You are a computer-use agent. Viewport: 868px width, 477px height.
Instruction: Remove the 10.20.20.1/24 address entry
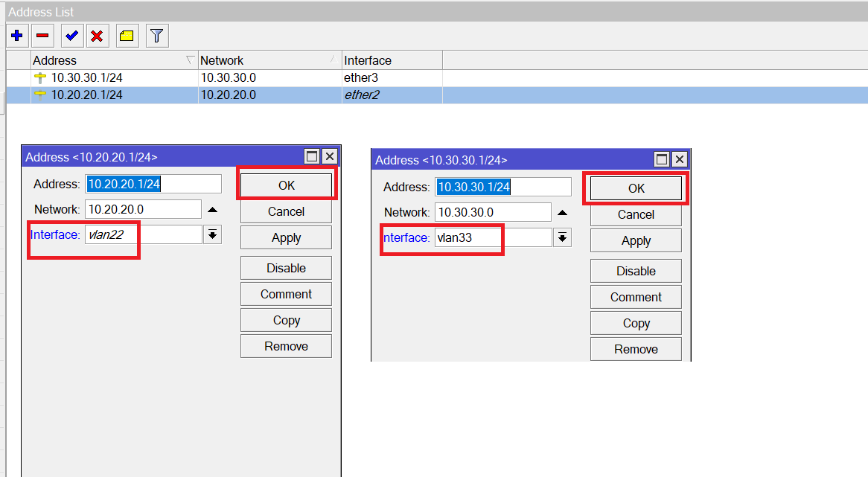[286, 346]
